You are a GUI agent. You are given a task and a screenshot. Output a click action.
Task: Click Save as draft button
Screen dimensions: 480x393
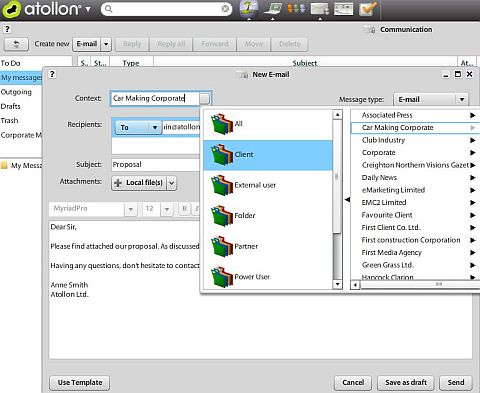[406, 383]
